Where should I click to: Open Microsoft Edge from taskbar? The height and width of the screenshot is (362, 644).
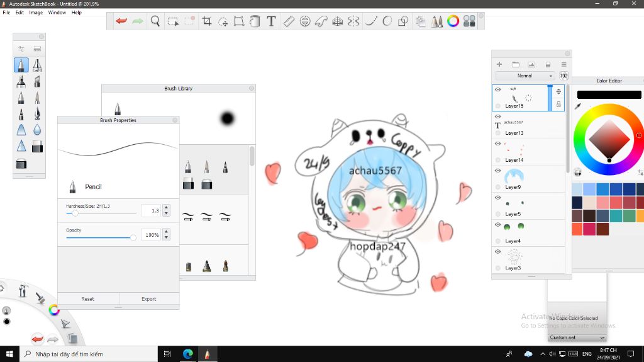pyautogui.click(x=187, y=354)
